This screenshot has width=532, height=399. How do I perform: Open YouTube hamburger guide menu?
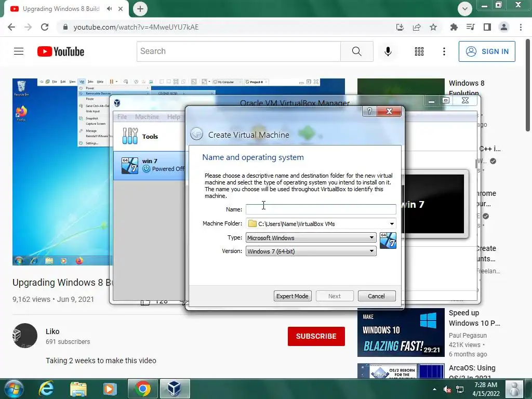(19, 51)
